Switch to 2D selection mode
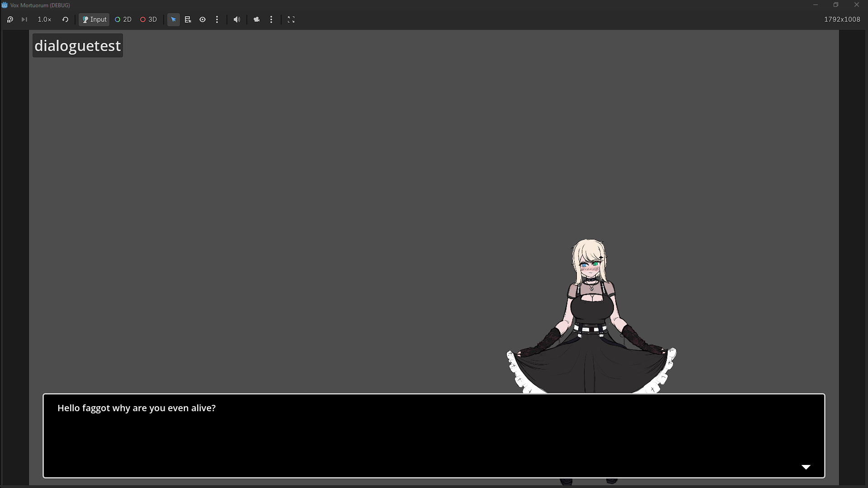Screen dimensions: 868x488 click(123, 19)
